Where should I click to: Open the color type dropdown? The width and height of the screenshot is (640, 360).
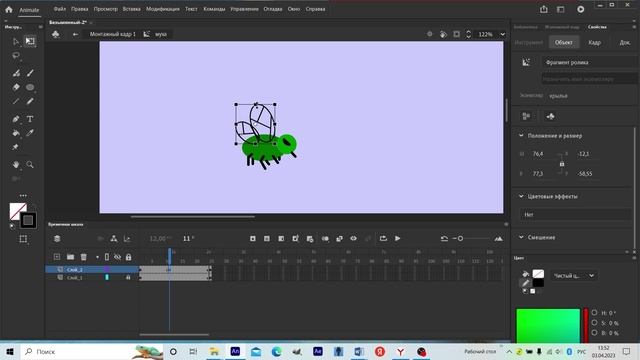point(574,276)
